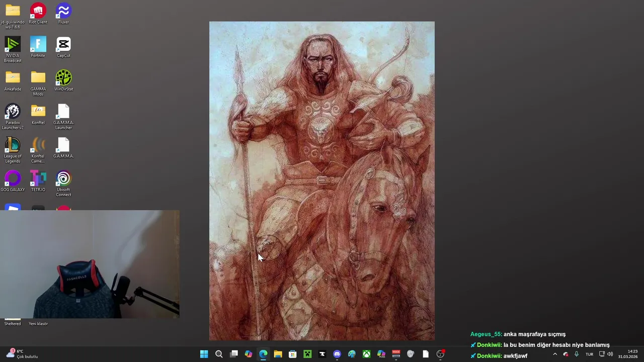
Task: Select the NVIDIA Broadcast desktop icon
Action: 13,49
